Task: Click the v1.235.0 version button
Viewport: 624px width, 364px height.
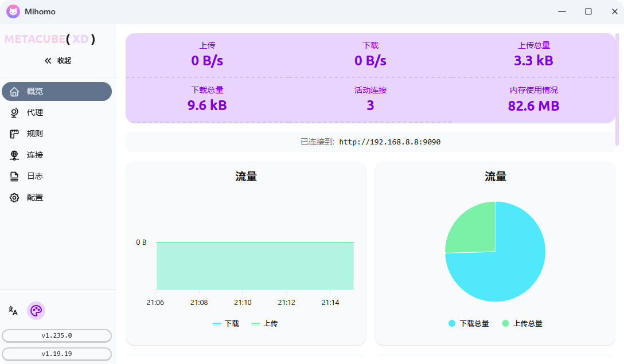Action: [x=57, y=336]
